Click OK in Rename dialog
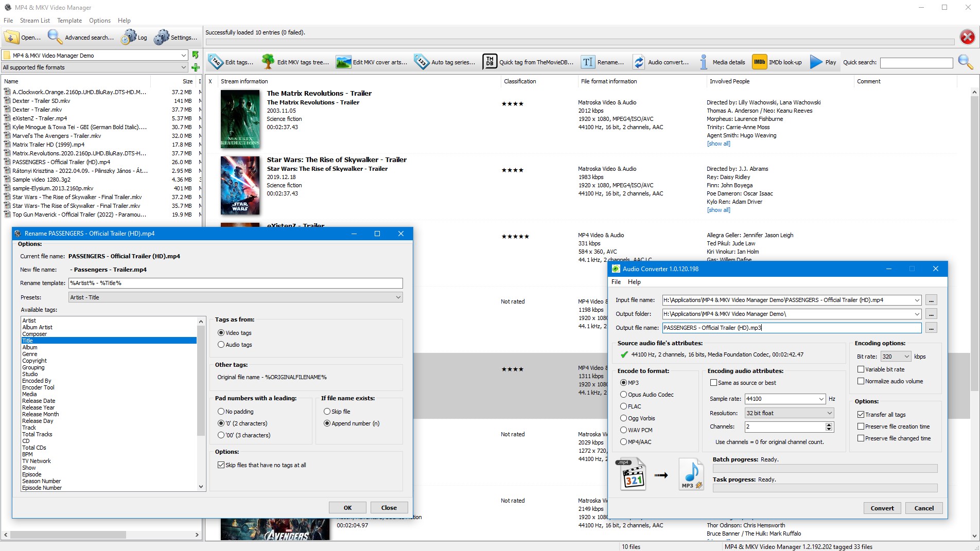Viewport: 980px width, 551px height. [347, 508]
